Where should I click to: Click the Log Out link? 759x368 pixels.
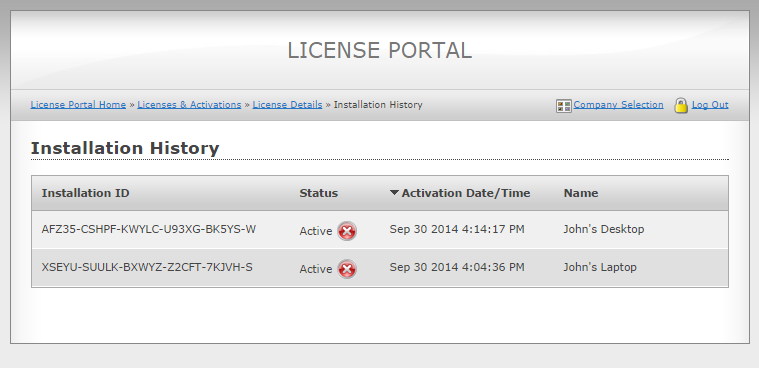pos(710,105)
